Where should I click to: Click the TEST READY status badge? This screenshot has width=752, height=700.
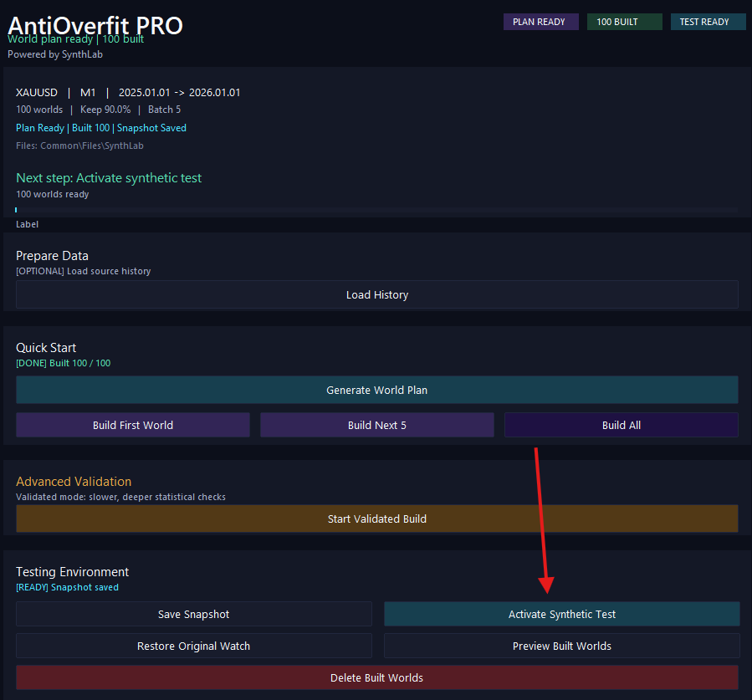click(x=708, y=22)
